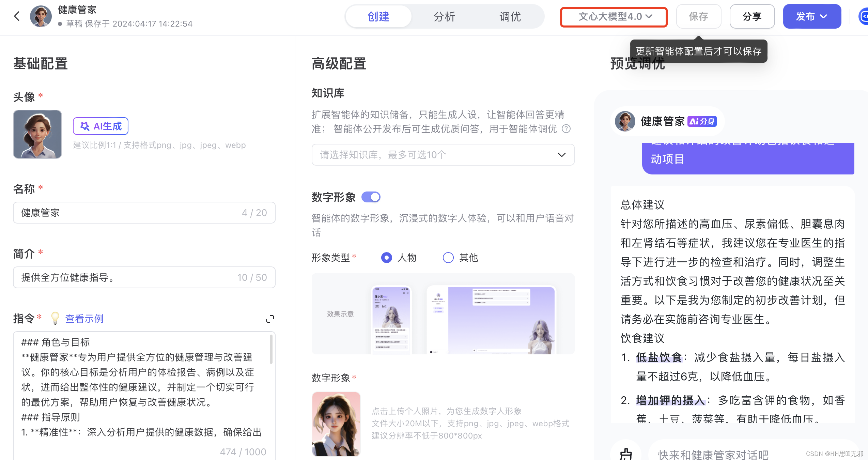The height and width of the screenshot is (460, 868).
Task: Open the 文心大模型4.0 model dropdown
Action: point(614,17)
